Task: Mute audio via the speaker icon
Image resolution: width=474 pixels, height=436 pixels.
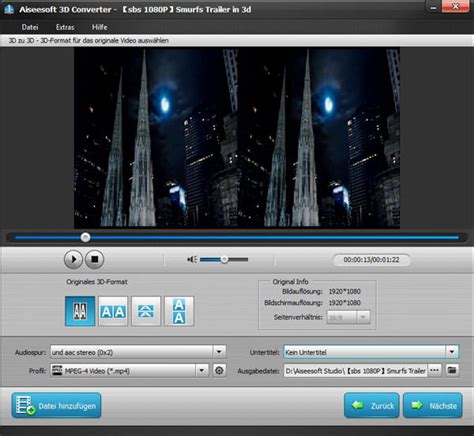Action: (x=192, y=259)
